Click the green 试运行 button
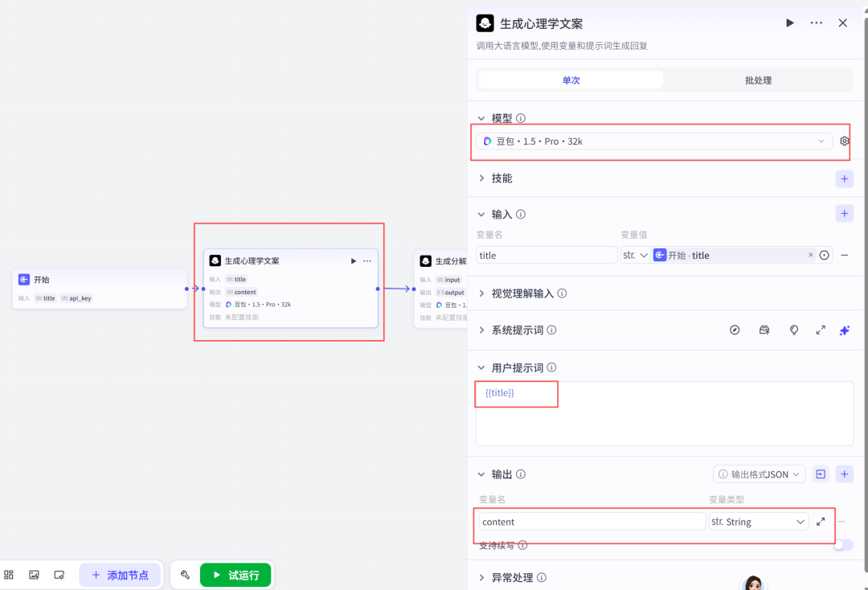The height and width of the screenshot is (590, 868). tap(235, 575)
